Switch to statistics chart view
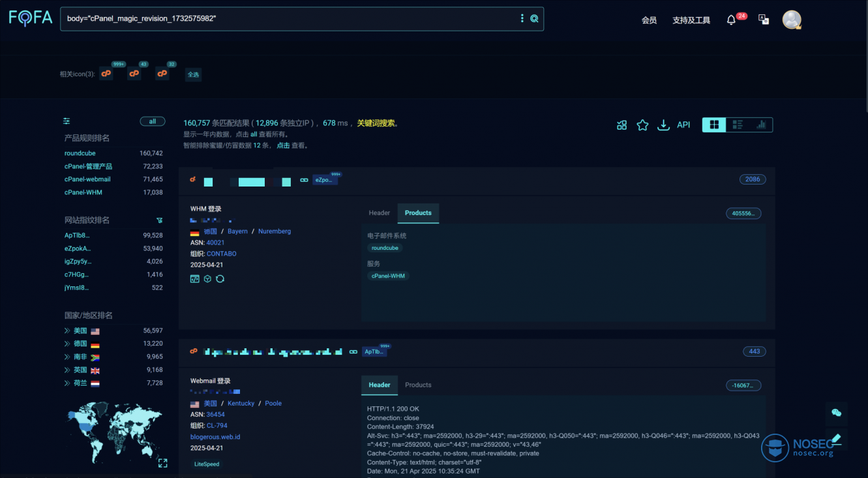 point(761,125)
